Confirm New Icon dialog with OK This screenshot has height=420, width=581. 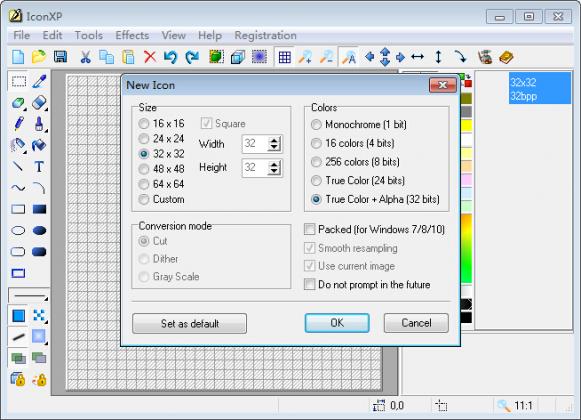pos(337,323)
